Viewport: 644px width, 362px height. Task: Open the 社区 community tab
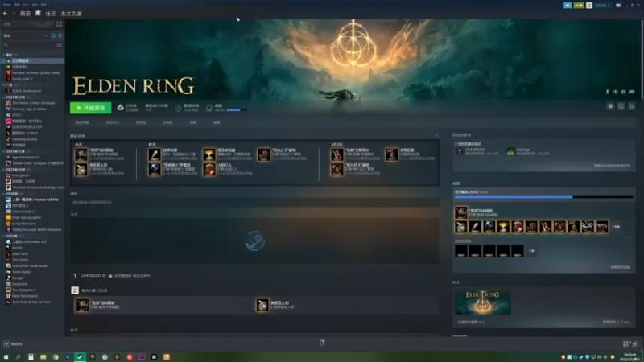coord(51,14)
